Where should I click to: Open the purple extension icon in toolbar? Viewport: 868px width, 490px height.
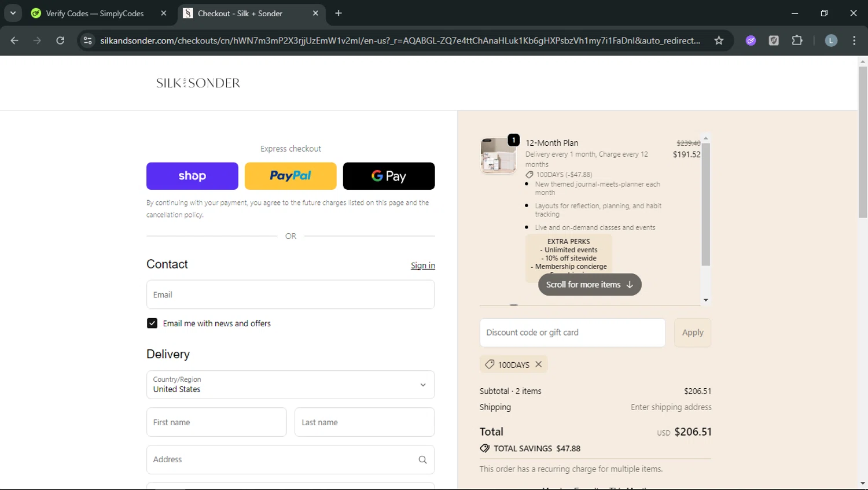click(x=751, y=40)
